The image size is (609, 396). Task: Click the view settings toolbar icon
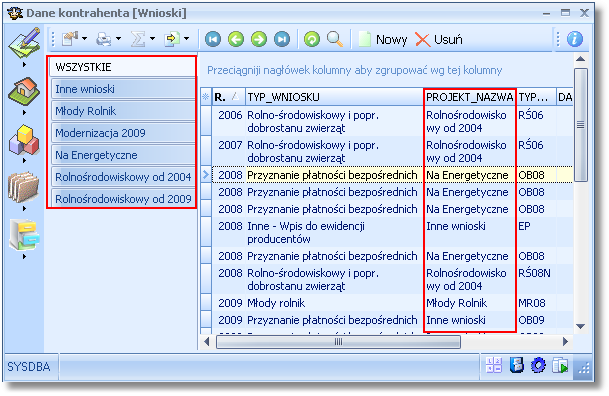pyautogui.click(x=70, y=39)
